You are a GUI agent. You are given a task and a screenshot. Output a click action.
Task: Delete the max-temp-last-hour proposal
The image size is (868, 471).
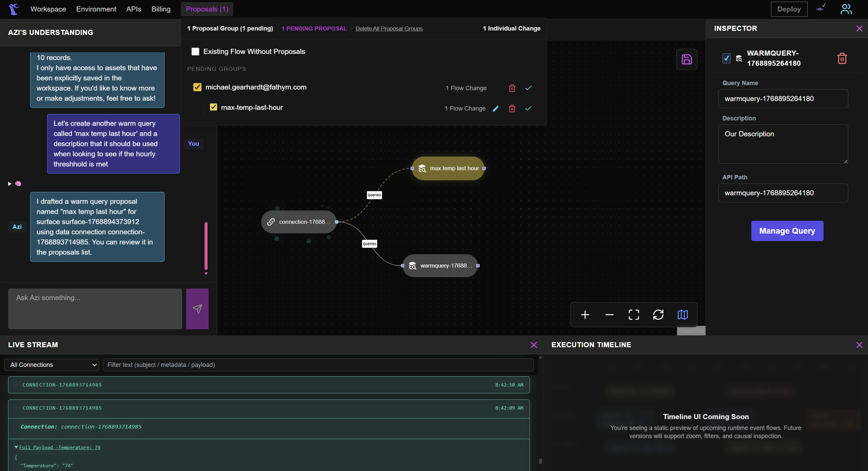512,109
